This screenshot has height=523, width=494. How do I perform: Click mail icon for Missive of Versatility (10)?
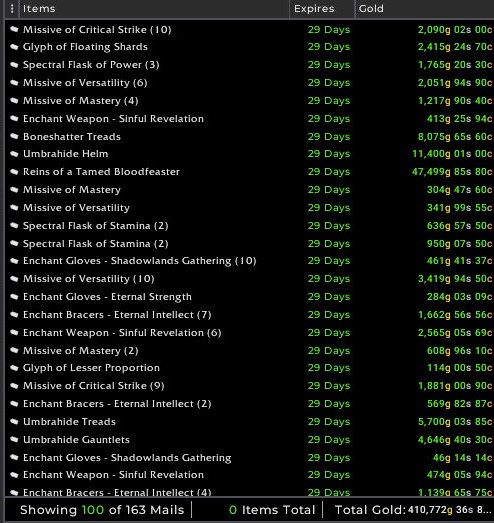(14, 279)
